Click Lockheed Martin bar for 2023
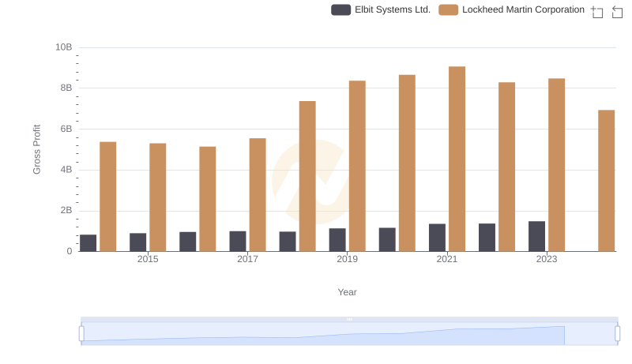This screenshot has width=632, height=364. tap(556, 165)
